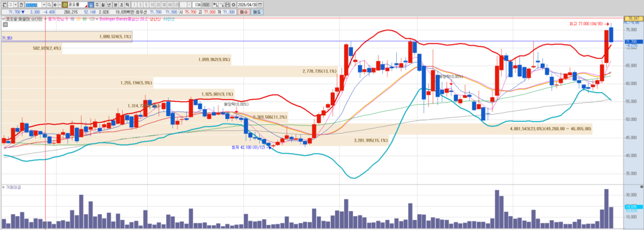
Task: Click the 최저 42,100 (01/12) annotation
Action: tap(248, 147)
